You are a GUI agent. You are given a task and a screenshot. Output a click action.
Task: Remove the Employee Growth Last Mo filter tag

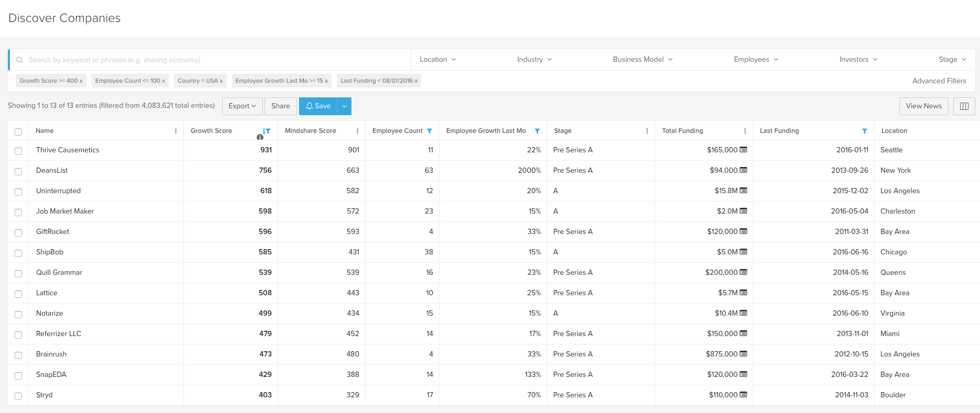(x=326, y=81)
